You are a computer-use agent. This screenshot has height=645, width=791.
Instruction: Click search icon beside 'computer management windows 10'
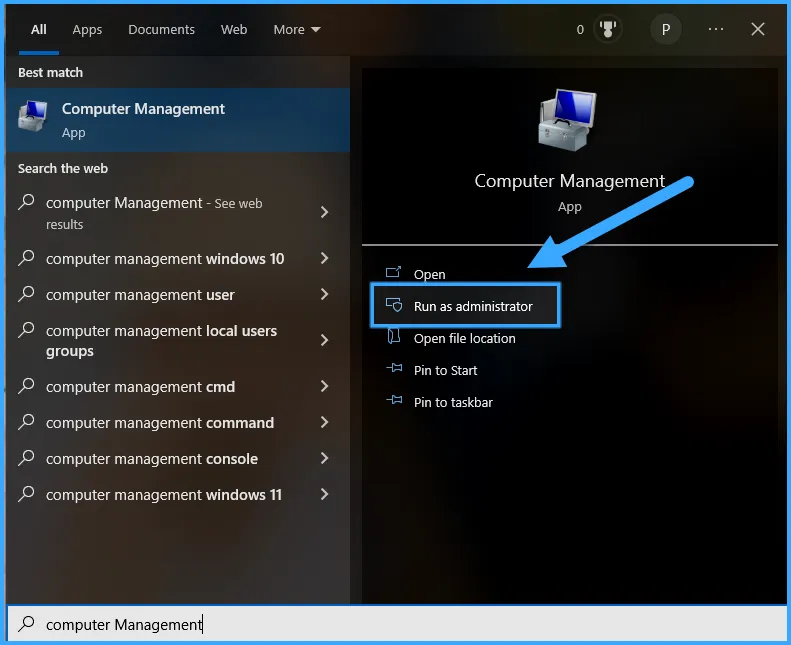[x=26, y=258]
